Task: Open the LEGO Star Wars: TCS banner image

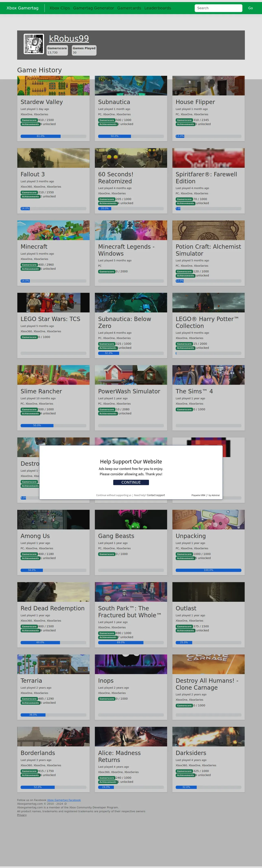Action: pos(53,303)
